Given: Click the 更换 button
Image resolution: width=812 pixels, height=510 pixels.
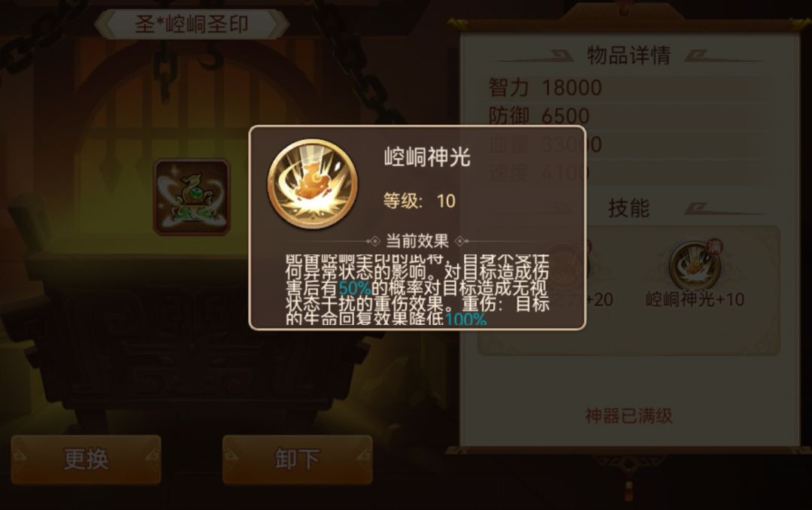Looking at the screenshot, I should click(86, 459).
